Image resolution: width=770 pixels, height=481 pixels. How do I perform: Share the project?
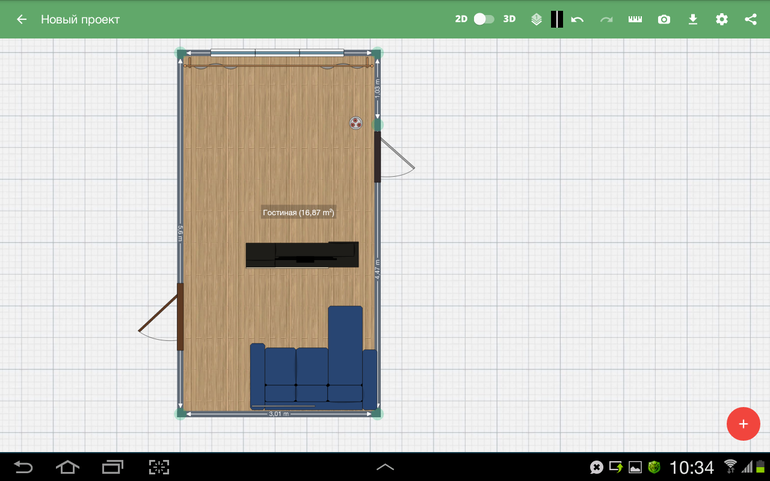tap(751, 19)
